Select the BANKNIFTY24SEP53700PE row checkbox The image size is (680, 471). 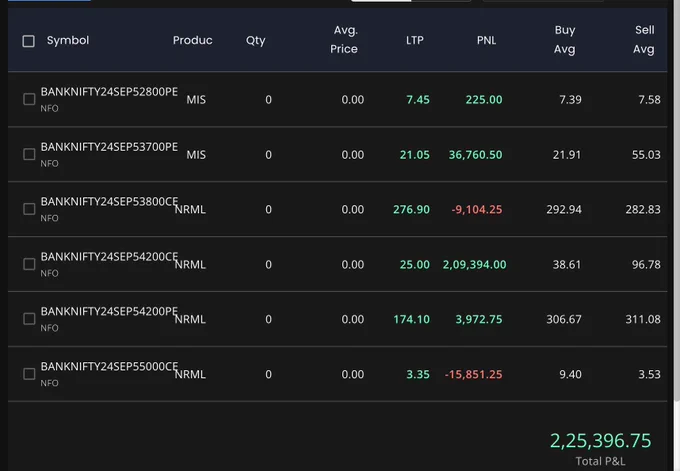[29, 154]
